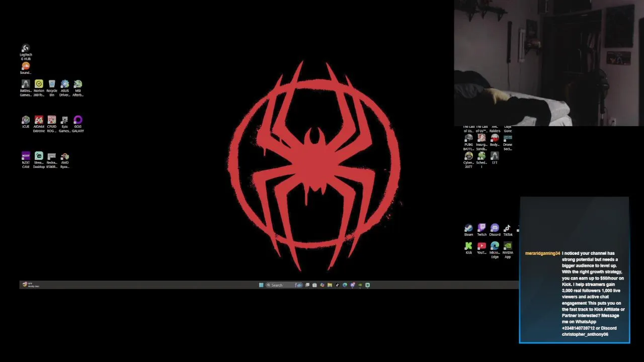Click the WhatsApp number in chat message
The width and height of the screenshot is (644, 362).
click(578, 328)
